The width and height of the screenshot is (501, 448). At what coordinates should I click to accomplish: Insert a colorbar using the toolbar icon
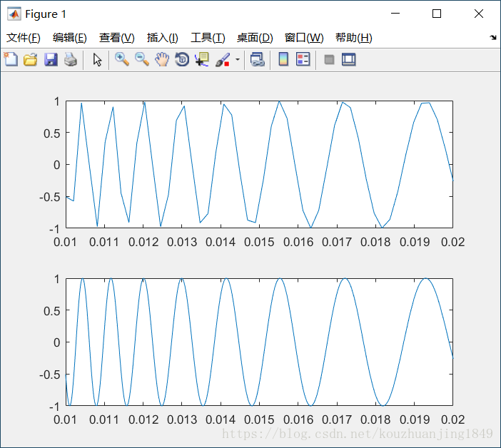click(283, 59)
